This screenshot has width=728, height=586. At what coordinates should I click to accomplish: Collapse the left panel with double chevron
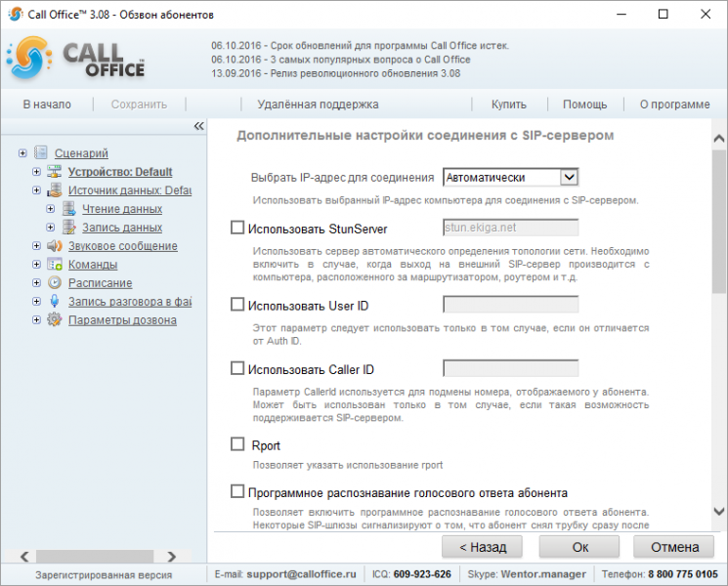[198, 126]
